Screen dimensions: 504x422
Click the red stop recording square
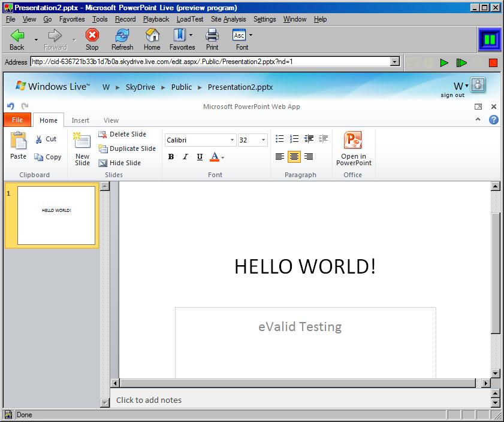pyautogui.click(x=493, y=63)
